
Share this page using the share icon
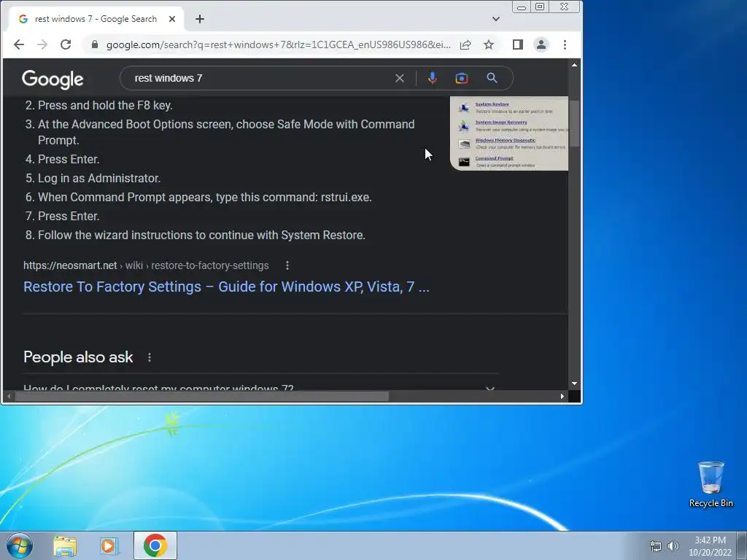click(x=465, y=44)
